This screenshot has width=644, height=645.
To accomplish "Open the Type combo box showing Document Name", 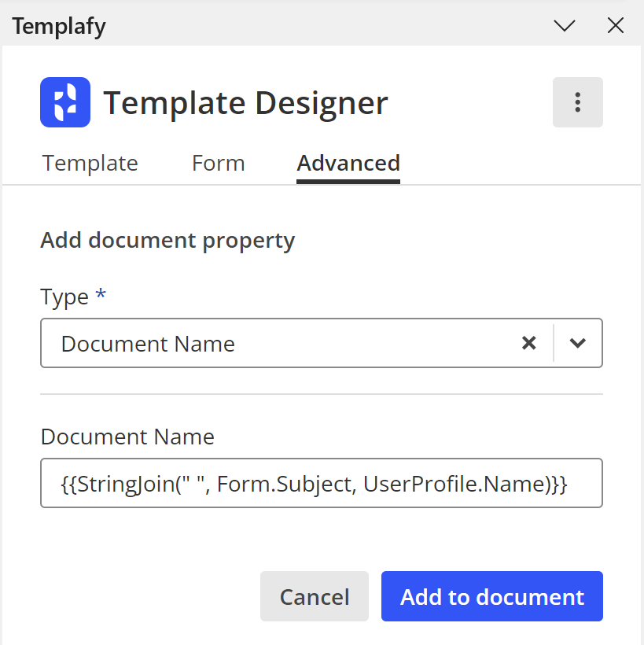I will point(321,343).
